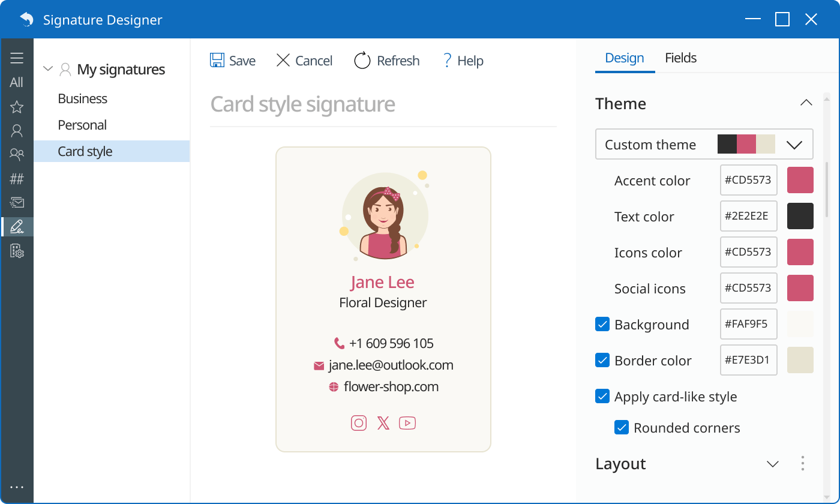This screenshot has height=504, width=840.
Task: Click the Accent color swatch
Action: [x=800, y=180]
